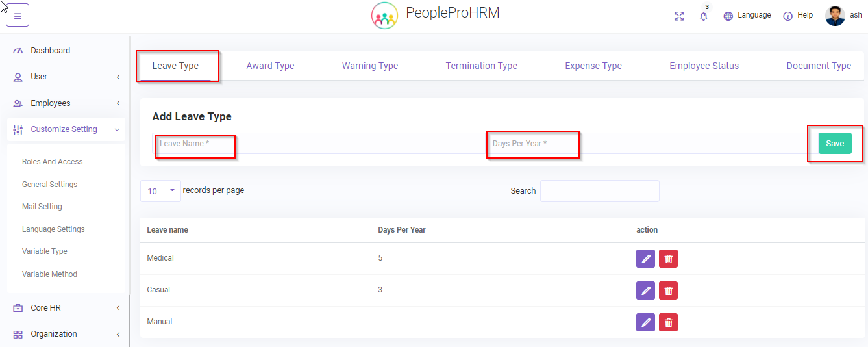Edit the Medical leave type
The width and height of the screenshot is (868, 347).
(645, 259)
